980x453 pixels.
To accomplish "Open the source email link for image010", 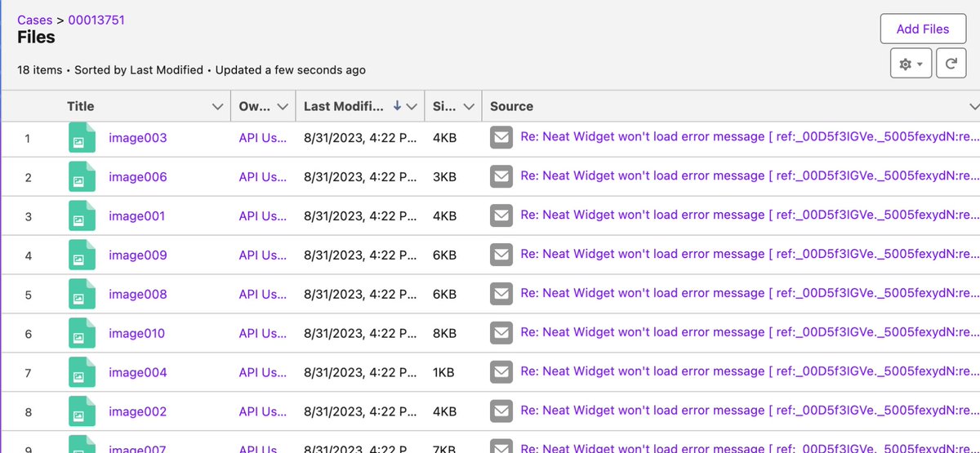I will [x=750, y=333].
